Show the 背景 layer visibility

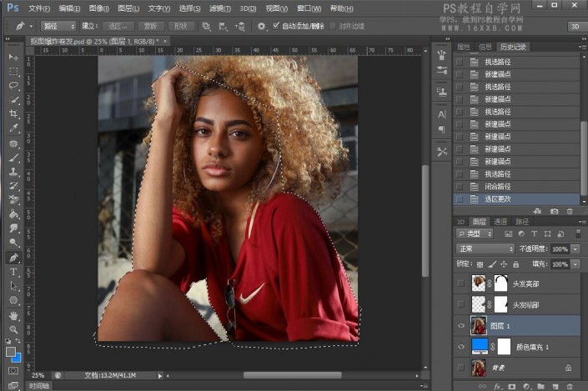(x=461, y=367)
